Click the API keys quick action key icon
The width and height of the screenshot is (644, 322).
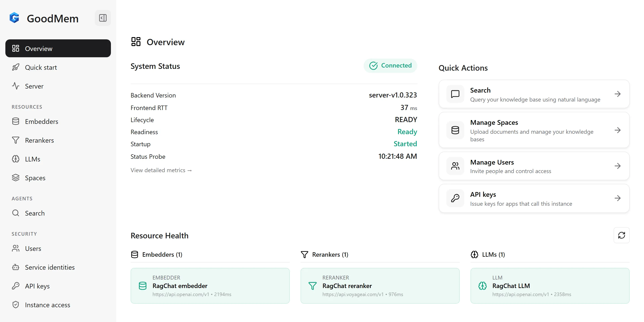455,198
